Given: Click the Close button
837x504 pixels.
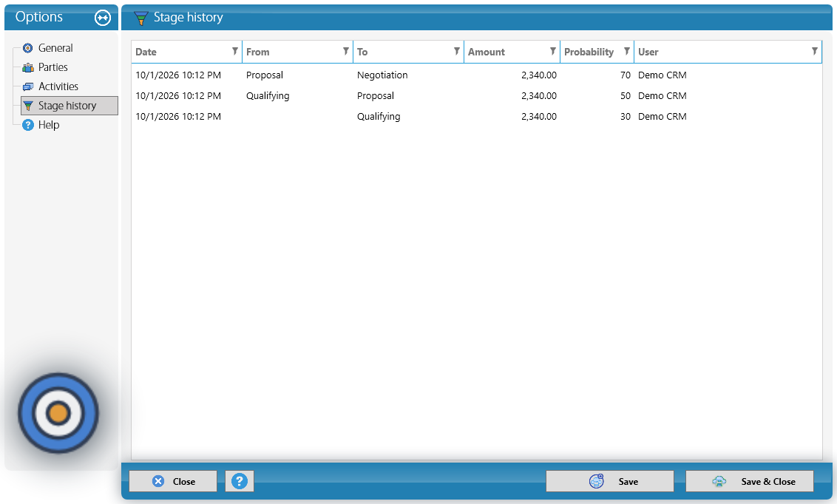Looking at the screenshot, I should click(173, 481).
